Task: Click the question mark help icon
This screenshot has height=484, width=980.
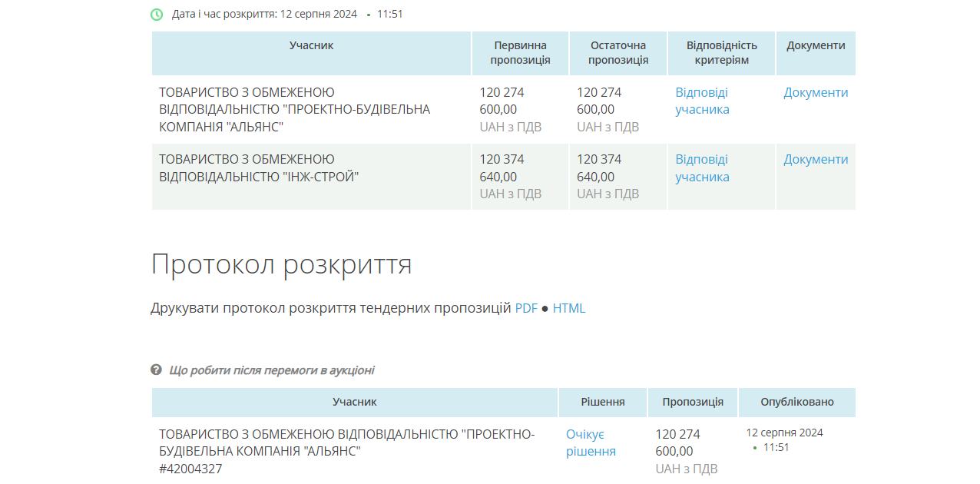Action: click(157, 370)
